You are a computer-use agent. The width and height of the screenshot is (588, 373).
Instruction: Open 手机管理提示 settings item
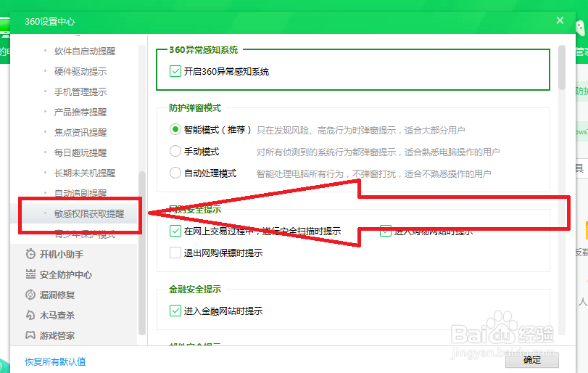click(80, 91)
